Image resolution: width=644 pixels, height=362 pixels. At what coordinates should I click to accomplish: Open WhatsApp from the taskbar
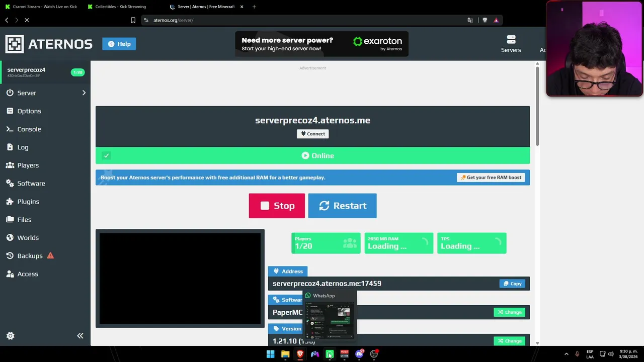coord(330,354)
